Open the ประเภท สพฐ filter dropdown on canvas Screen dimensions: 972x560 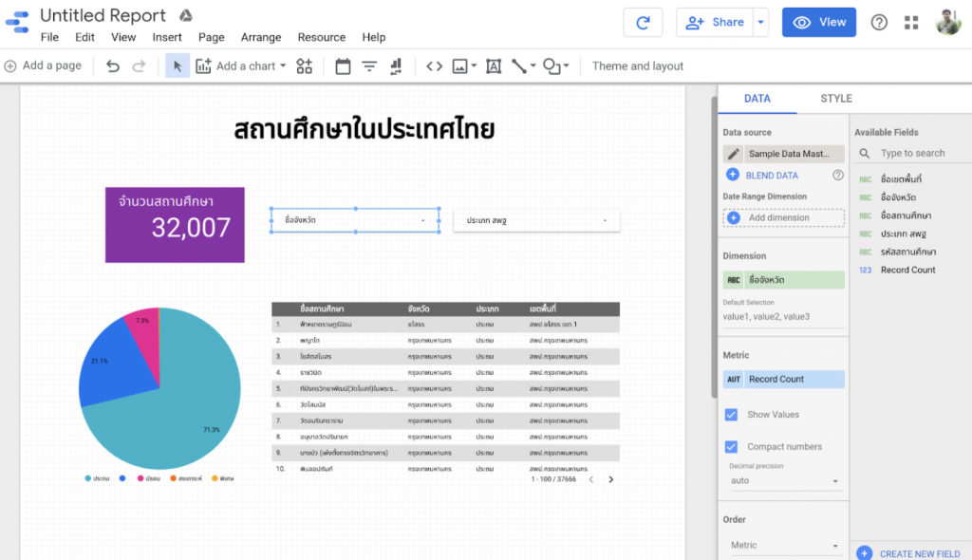536,220
